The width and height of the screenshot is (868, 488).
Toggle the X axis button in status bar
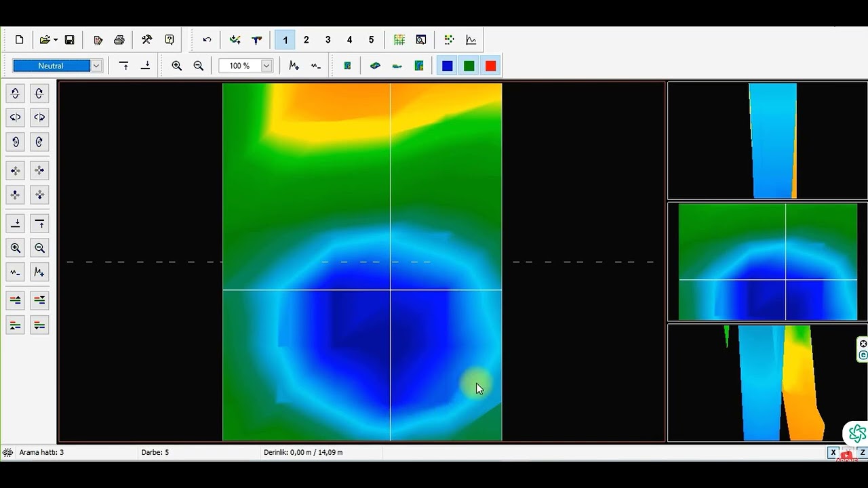click(833, 453)
